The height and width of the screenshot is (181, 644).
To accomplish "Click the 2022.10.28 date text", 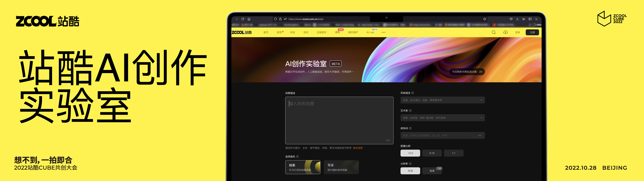I will click(x=581, y=168).
